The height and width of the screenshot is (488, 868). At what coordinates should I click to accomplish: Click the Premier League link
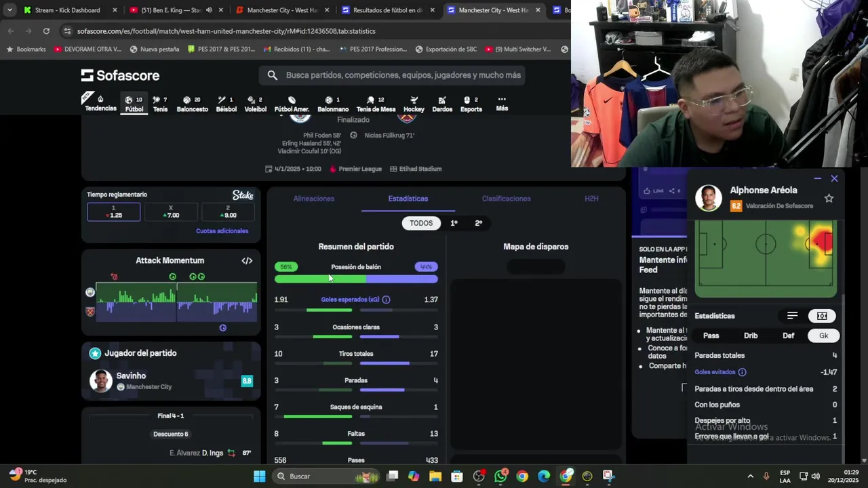click(359, 169)
